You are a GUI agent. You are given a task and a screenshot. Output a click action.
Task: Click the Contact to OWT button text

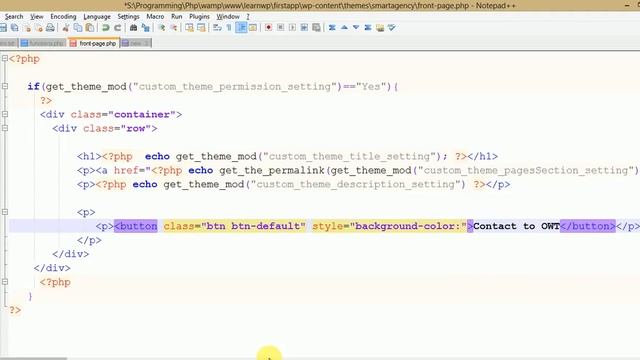(516, 226)
